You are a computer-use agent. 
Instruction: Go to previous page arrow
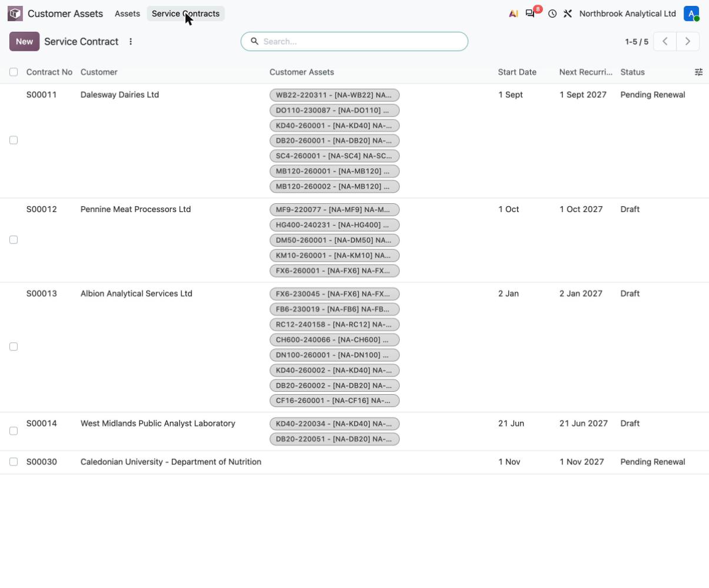(665, 42)
